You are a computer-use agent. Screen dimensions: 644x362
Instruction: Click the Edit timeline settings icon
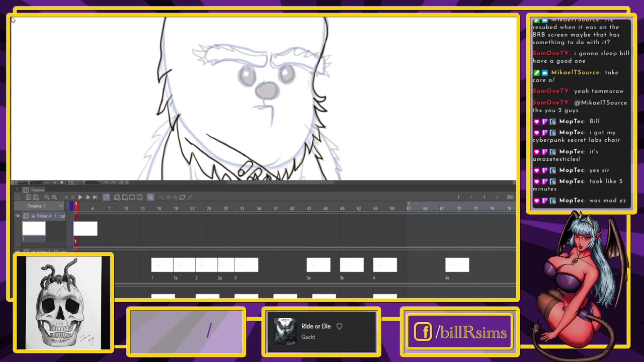point(36,197)
